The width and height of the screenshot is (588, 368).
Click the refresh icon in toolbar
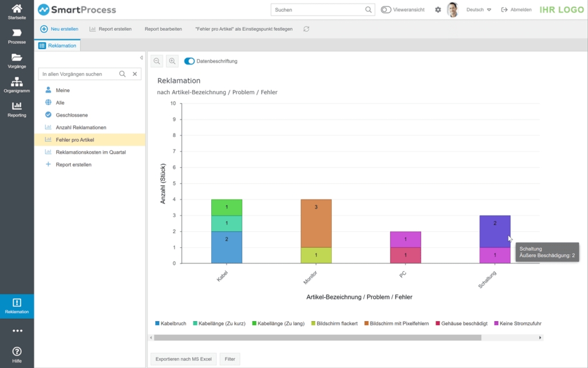coord(307,29)
